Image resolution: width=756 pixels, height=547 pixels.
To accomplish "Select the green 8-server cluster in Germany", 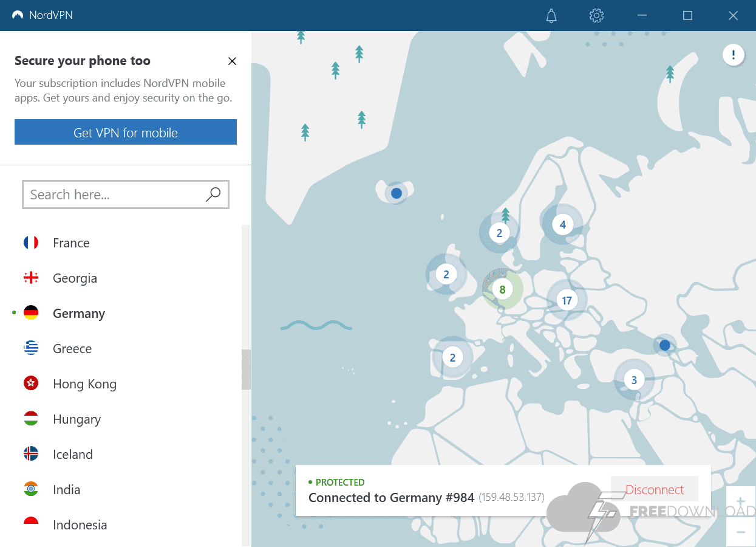I will tap(502, 290).
